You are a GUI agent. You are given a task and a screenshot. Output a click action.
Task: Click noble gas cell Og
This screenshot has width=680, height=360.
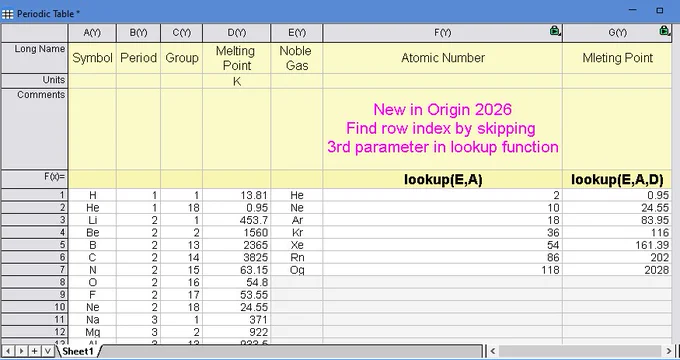pos(297,270)
